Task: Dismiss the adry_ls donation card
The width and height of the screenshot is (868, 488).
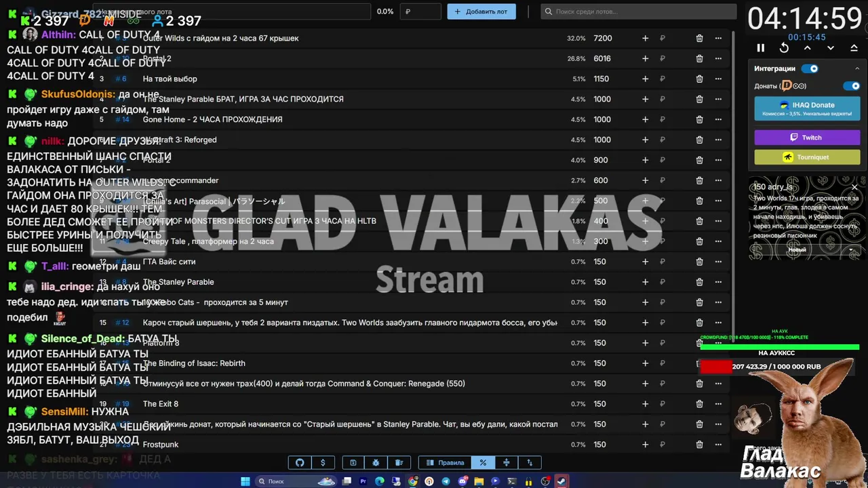Action: 854,187
